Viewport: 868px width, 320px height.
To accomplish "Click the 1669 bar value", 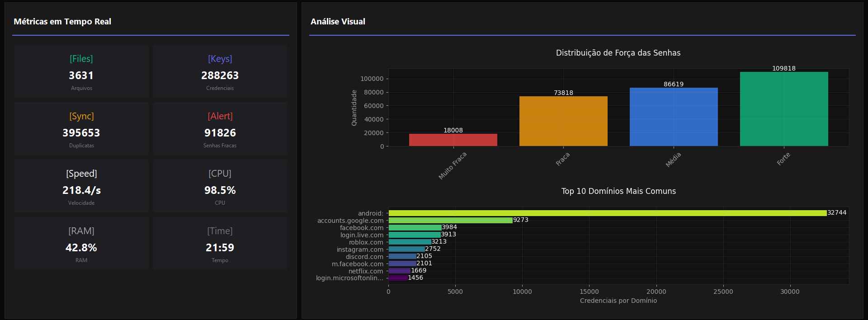I will [x=419, y=270].
